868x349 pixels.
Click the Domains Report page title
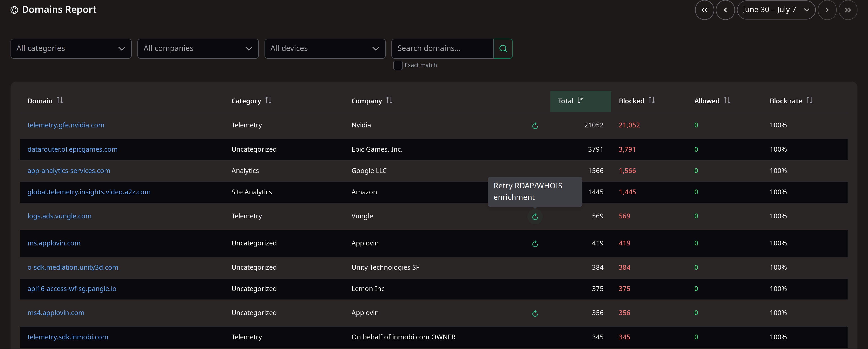coord(59,10)
